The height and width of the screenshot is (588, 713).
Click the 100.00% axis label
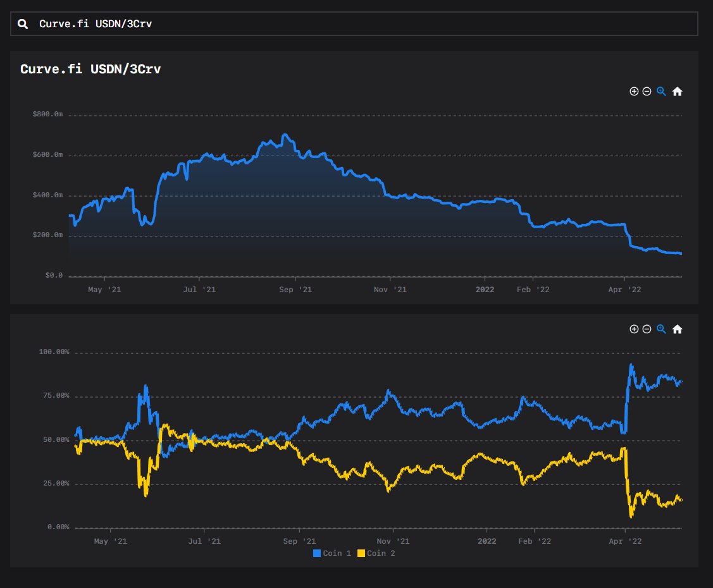54,352
